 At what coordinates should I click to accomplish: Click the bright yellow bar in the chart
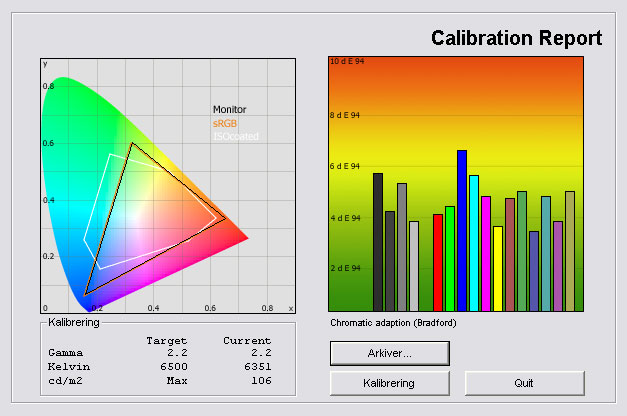click(497, 268)
